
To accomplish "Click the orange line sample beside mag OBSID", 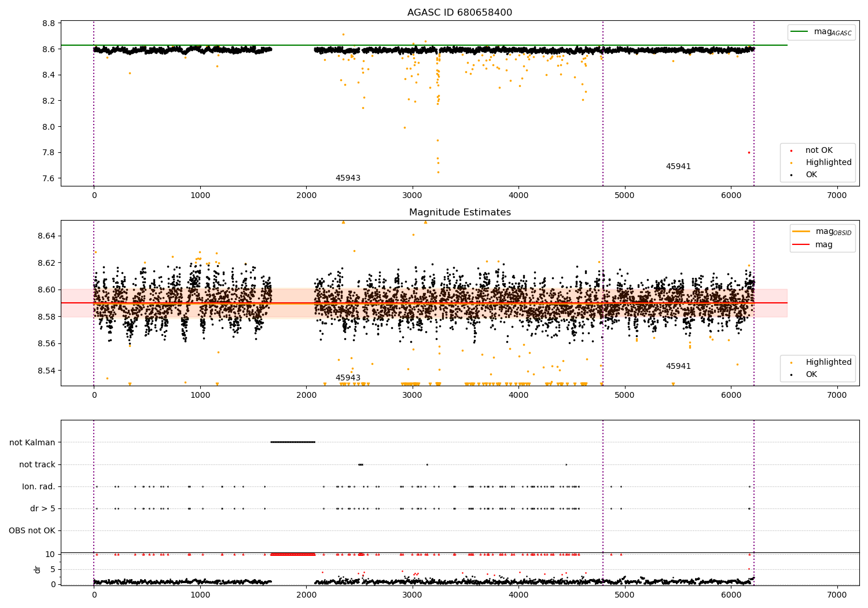I will pos(801,231).
